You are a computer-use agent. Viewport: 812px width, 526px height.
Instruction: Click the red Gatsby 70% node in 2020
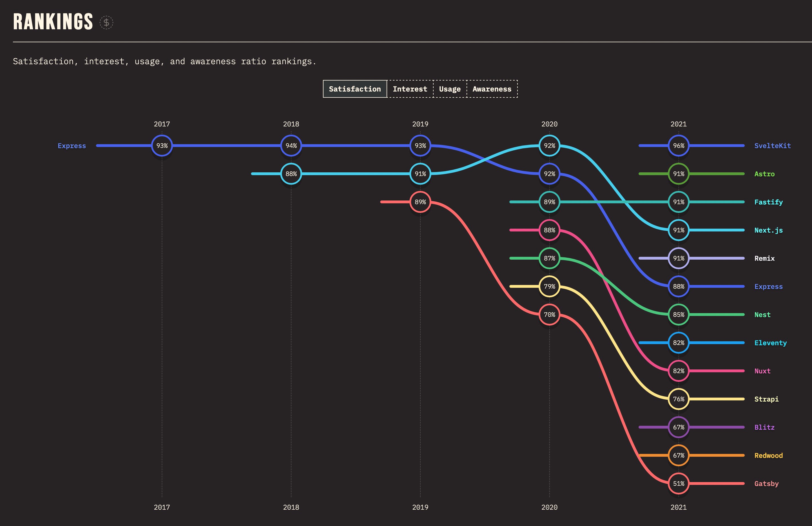pos(549,315)
